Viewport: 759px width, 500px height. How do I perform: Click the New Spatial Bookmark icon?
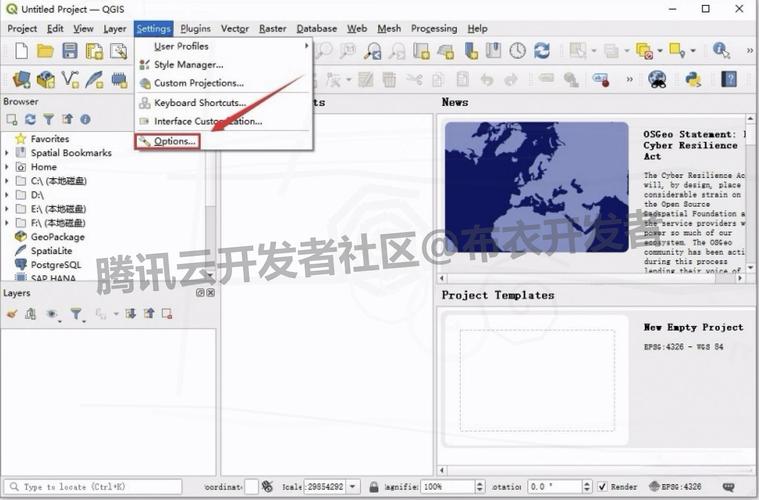[x=471, y=50]
